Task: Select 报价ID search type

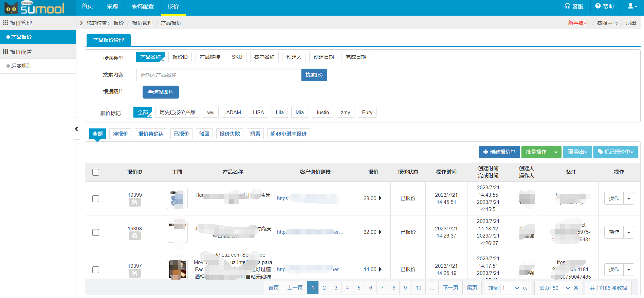Action: [180, 57]
